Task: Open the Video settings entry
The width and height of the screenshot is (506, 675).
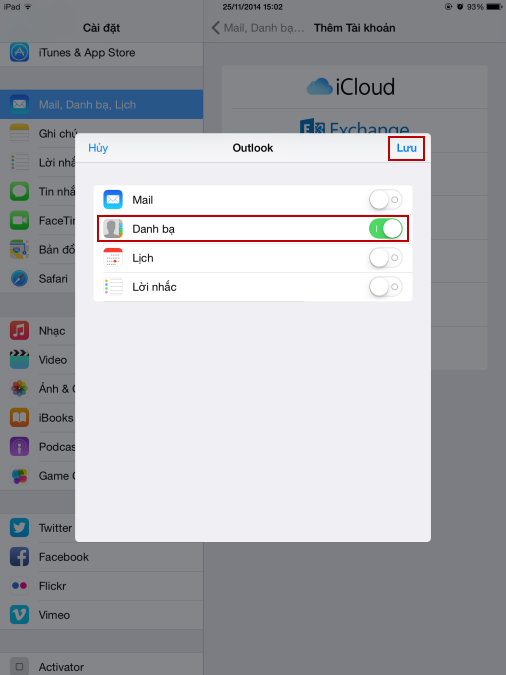Action: click(102, 359)
